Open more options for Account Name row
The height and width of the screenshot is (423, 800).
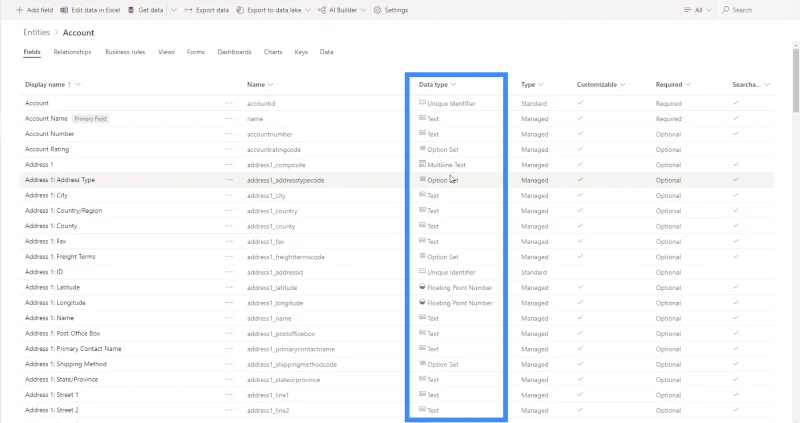tap(229, 118)
